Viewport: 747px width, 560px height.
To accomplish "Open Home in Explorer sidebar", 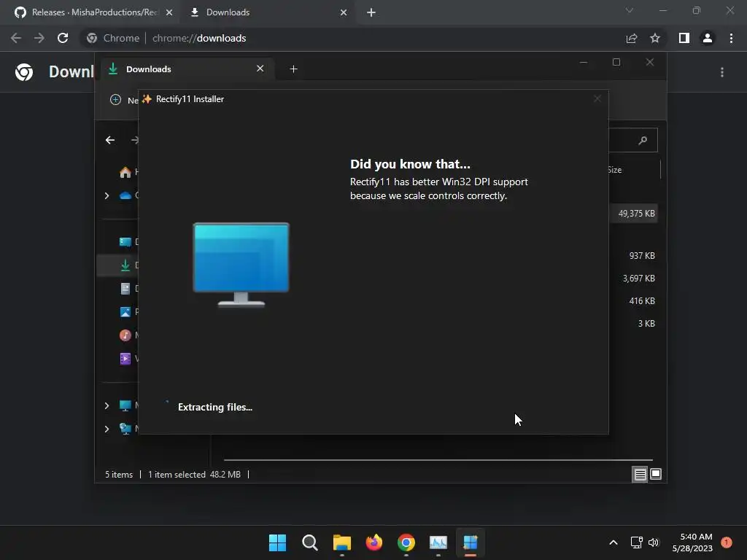I will [125, 172].
